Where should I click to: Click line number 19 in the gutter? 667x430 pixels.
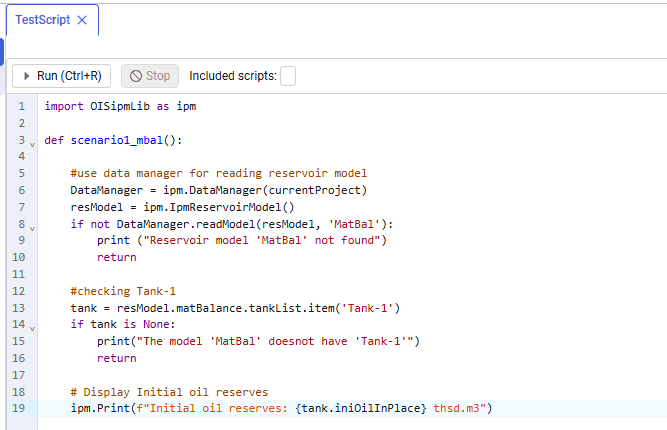19,408
